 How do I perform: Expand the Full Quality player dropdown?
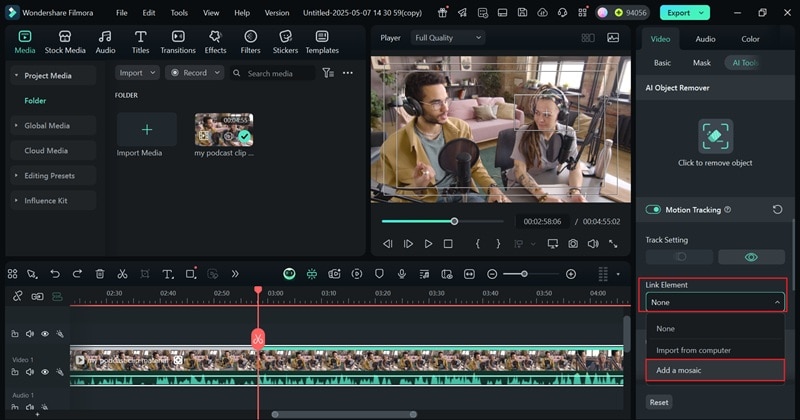point(447,37)
